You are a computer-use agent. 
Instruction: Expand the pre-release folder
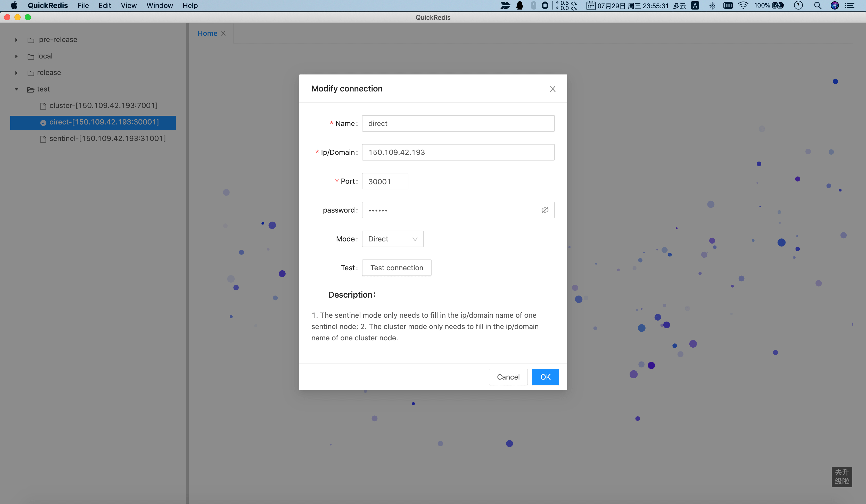(16, 39)
